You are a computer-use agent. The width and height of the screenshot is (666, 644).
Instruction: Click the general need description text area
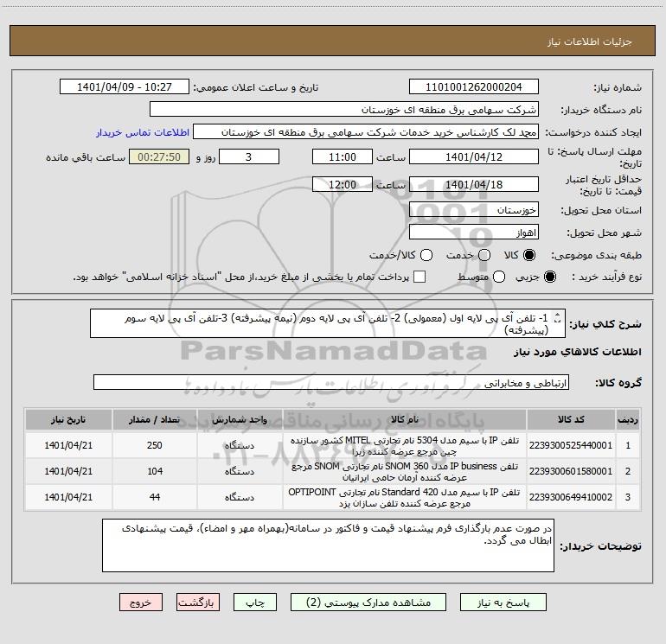coord(328,323)
